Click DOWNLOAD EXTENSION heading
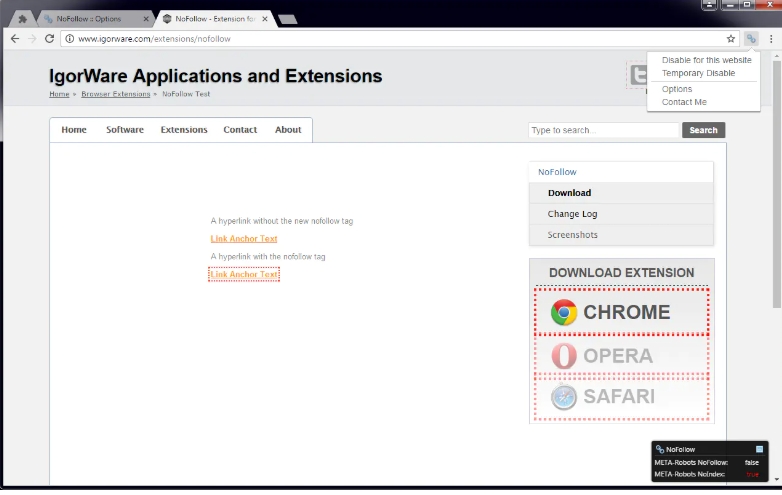 [621, 273]
